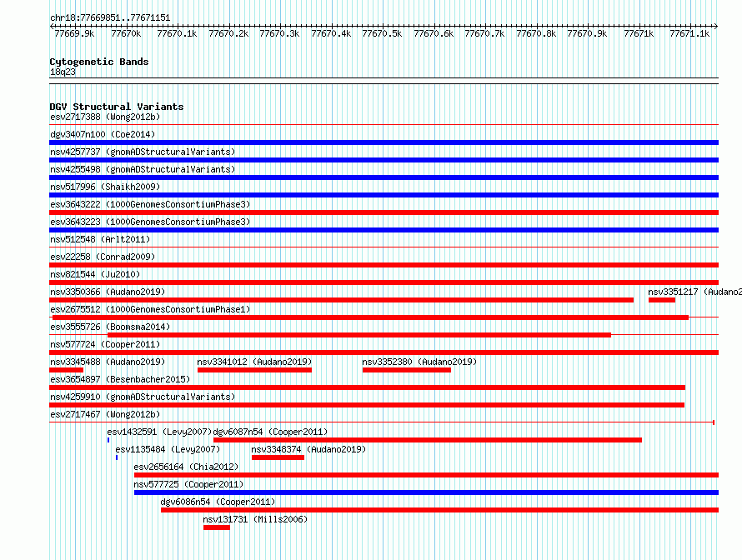Open nsv3341012 (Audano2019) label
Image resolution: width=742 pixels, height=560 pixels.
pos(254,362)
